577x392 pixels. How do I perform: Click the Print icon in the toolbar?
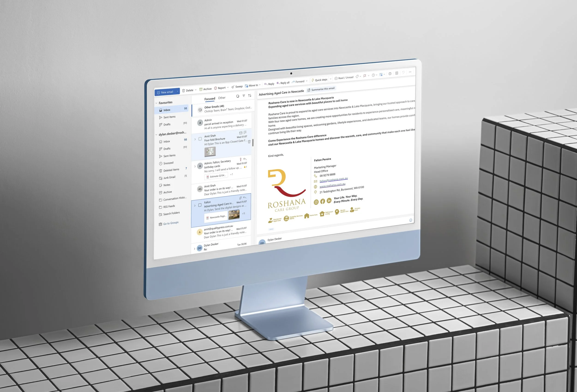tap(390, 74)
